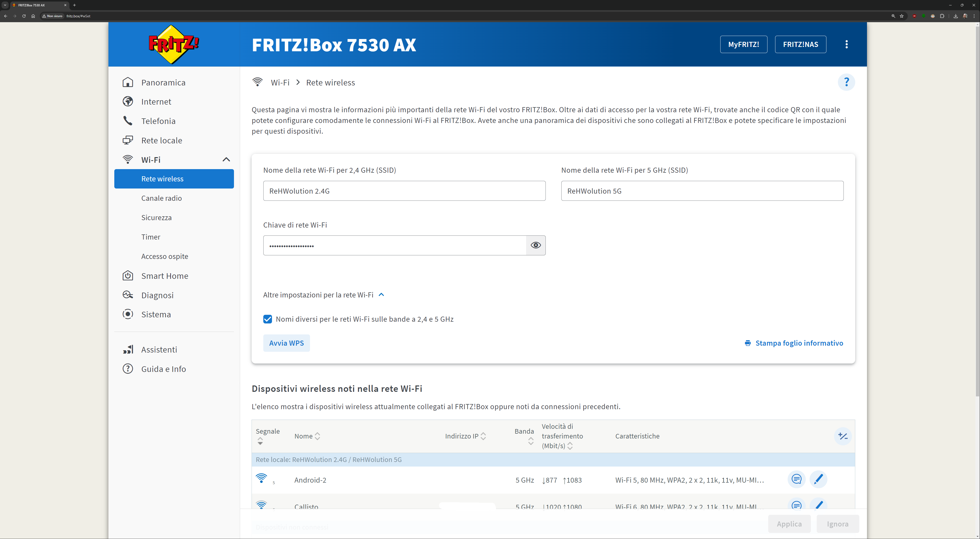Image resolution: width=980 pixels, height=539 pixels.
Task: Bookmark page with the star icon
Action: click(x=902, y=16)
